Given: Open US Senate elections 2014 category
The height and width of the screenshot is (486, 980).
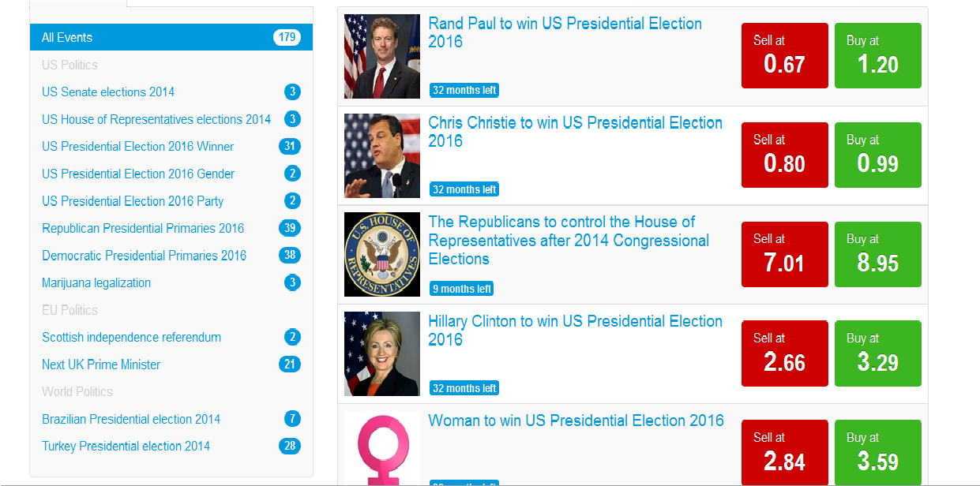Looking at the screenshot, I should coord(108,92).
